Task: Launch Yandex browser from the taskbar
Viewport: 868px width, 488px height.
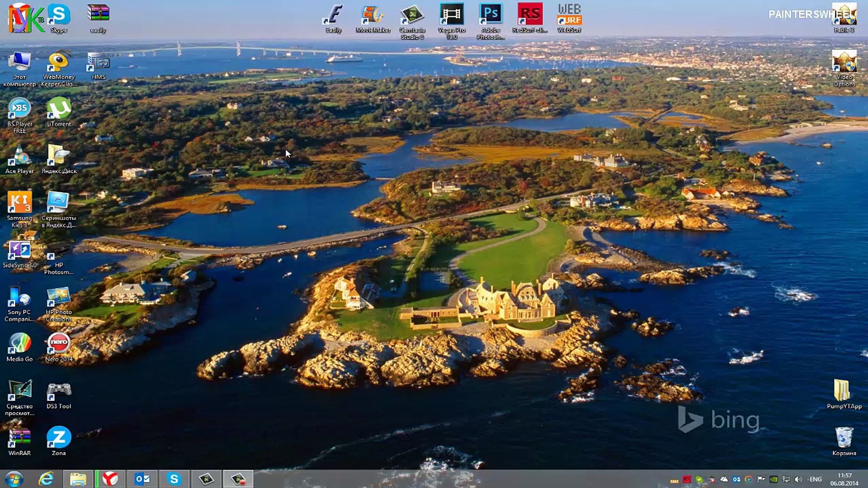Action: [x=110, y=479]
